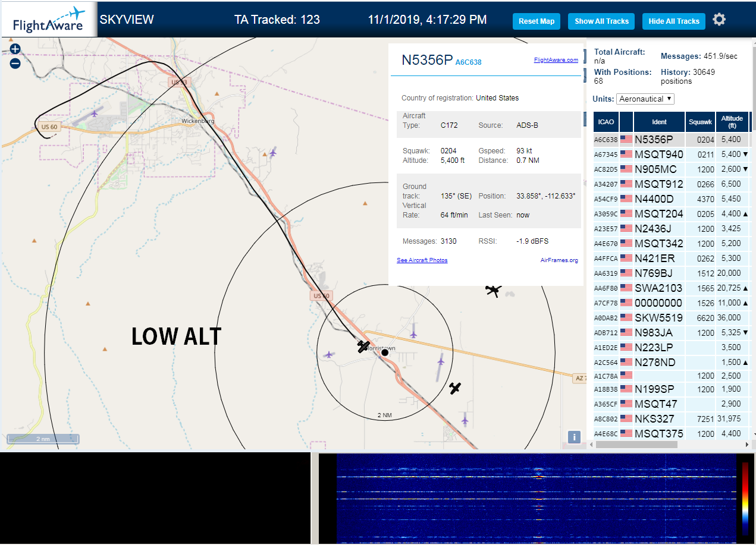Select aircraft row NKS327

(671, 419)
